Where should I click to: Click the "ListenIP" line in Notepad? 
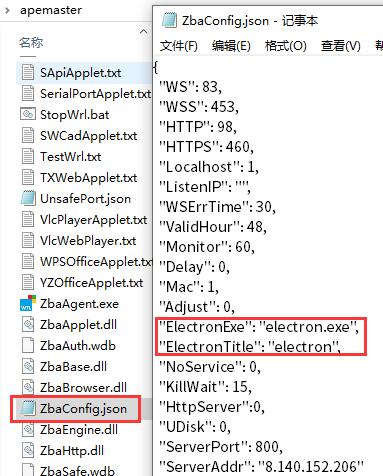[205, 187]
